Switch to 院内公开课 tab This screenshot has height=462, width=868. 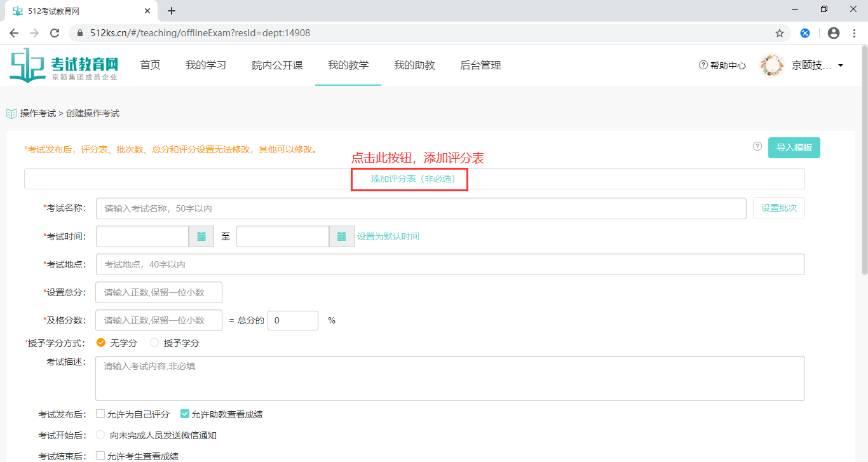(277, 65)
